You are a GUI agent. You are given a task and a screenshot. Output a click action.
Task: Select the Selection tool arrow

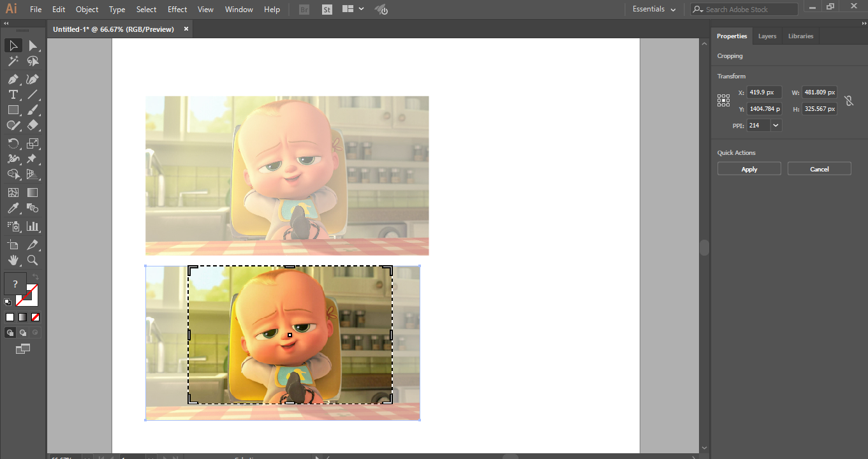13,45
